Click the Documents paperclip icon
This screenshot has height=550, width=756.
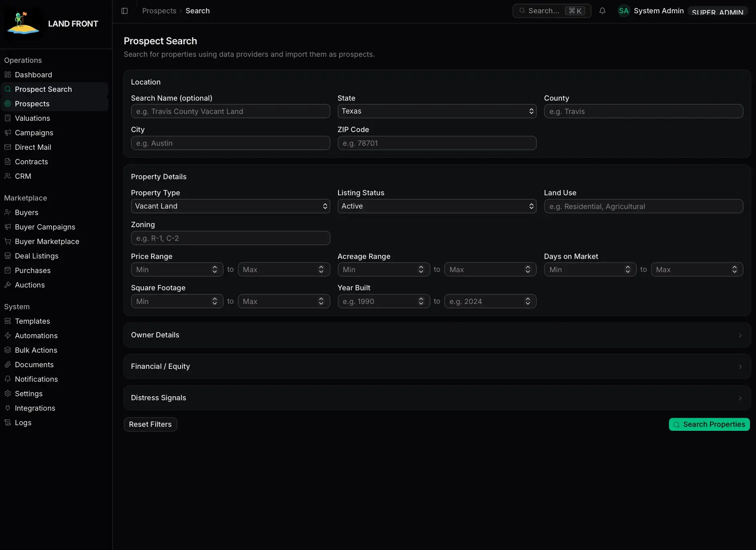8,365
